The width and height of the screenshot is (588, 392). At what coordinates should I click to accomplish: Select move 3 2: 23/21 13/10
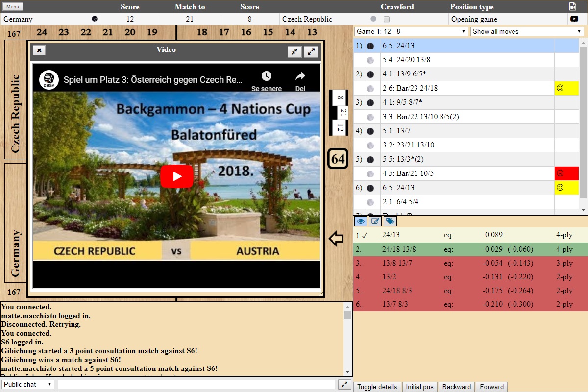[466, 145]
